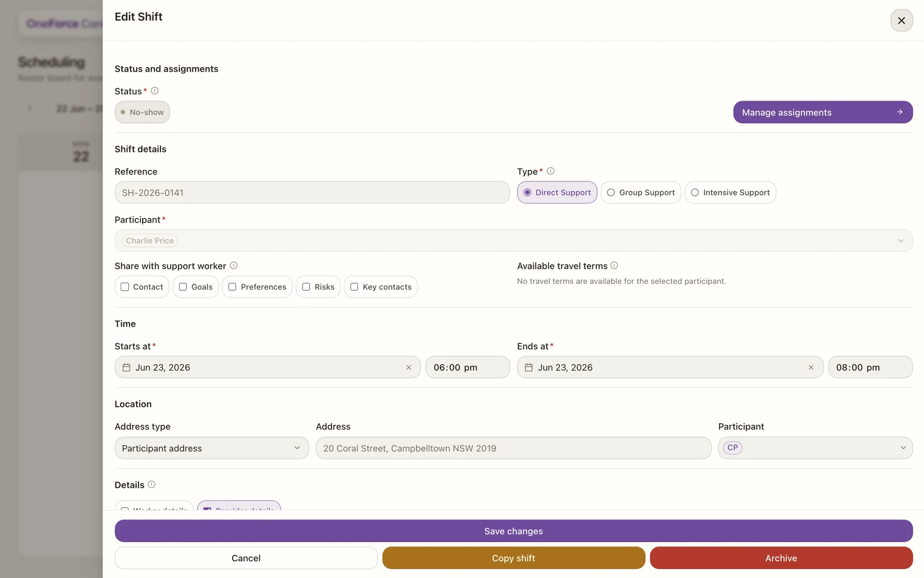The image size is (924, 578).
Task: Select Intensive Support type
Action: pyautogui.click(x=730, y=192)
